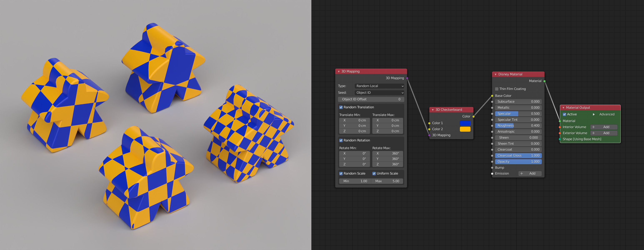Viewport: 644px width, 250px height.
Task: Click the Color output socket on 3D Checkerboard
Action: coord(473,116)
